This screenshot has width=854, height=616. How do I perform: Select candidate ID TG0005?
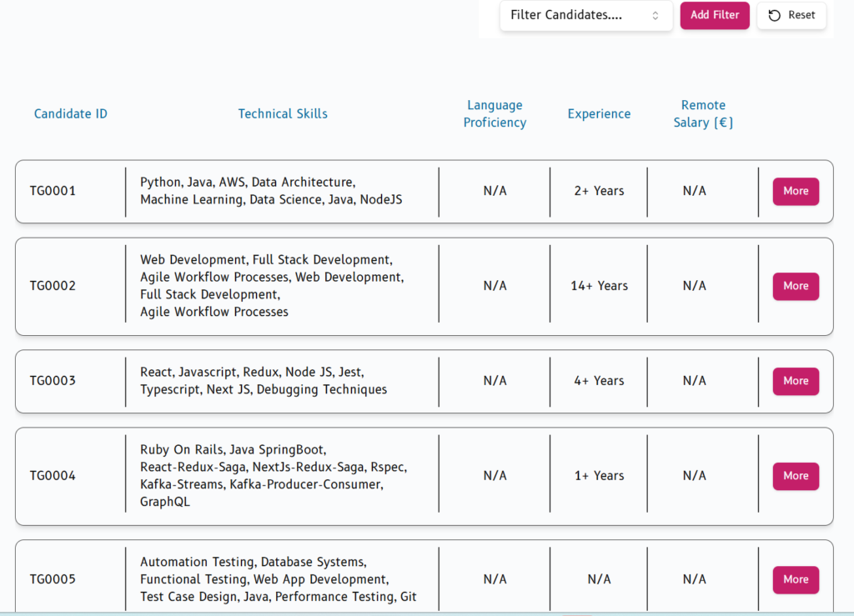click(x=53, y=579)
